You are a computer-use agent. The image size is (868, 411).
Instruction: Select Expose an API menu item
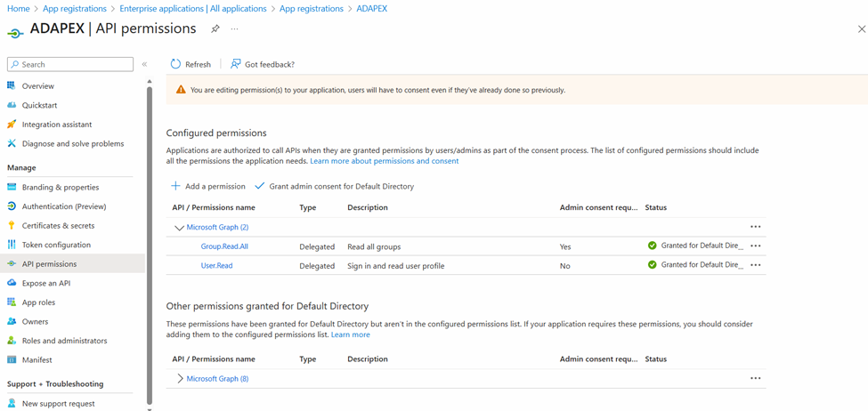pos(45,283)
